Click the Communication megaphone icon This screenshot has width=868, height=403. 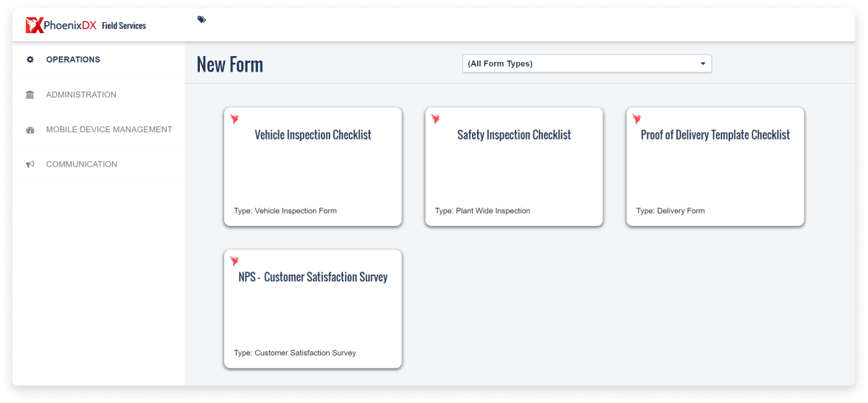(x=30, y=165)
